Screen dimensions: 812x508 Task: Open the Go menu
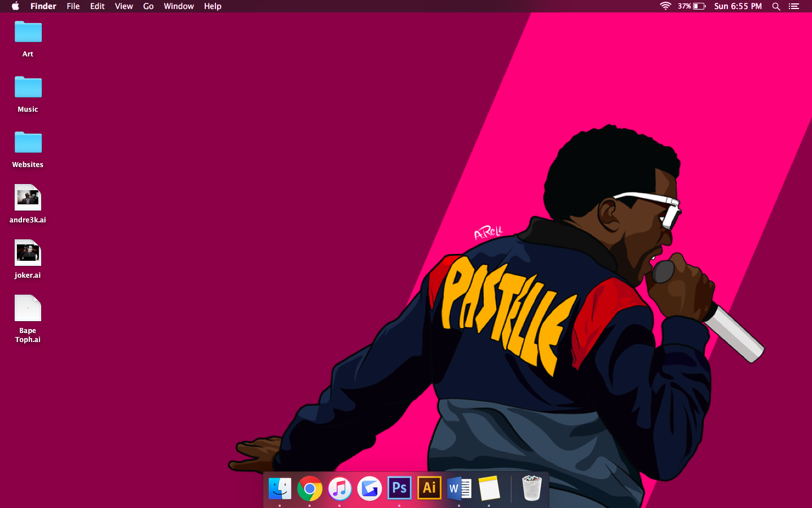(148, 6)
